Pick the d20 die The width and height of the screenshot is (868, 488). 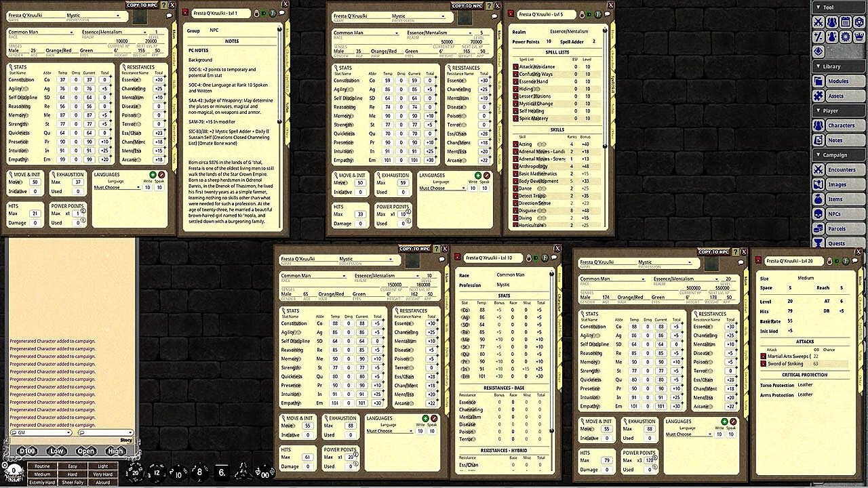click(136, 471)
